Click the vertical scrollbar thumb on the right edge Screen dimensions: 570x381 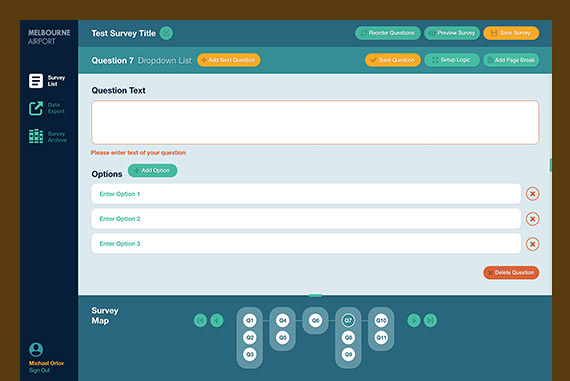[550, 165]
